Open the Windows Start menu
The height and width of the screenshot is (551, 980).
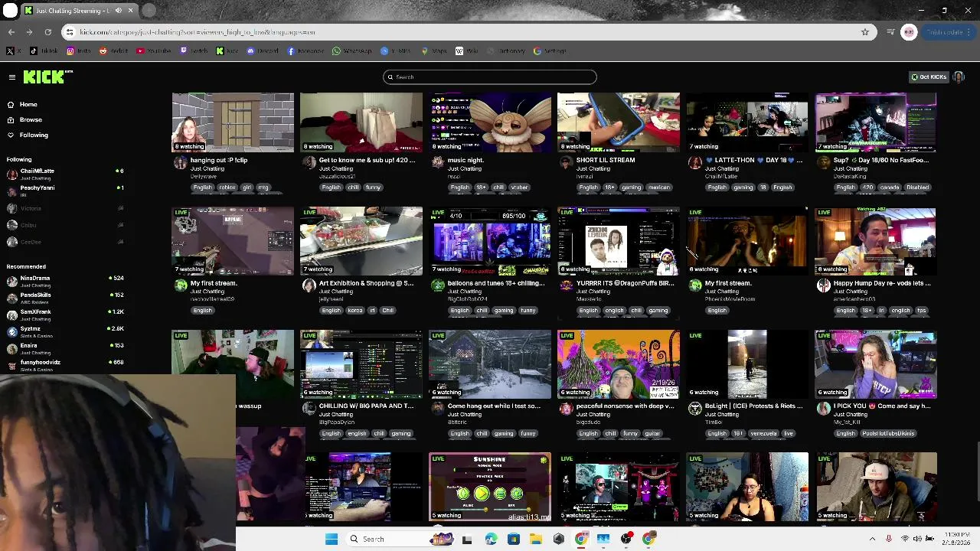coord(332,539)
